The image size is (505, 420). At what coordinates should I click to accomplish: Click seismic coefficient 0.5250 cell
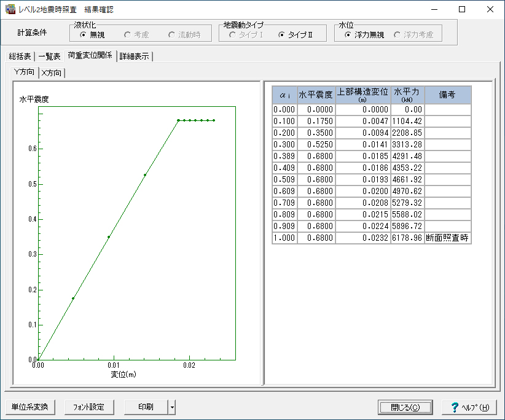[x=316, y=144]
